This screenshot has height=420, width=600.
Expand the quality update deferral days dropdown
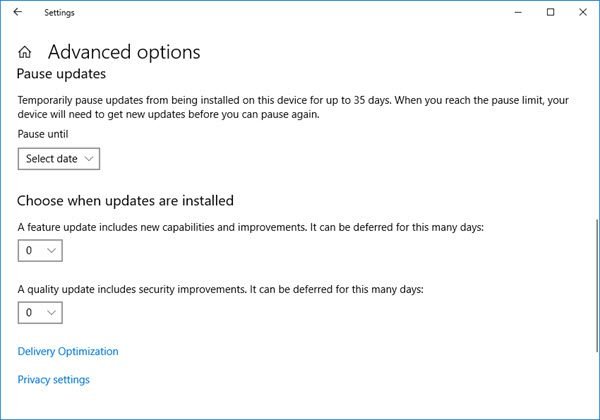(40, 313)
